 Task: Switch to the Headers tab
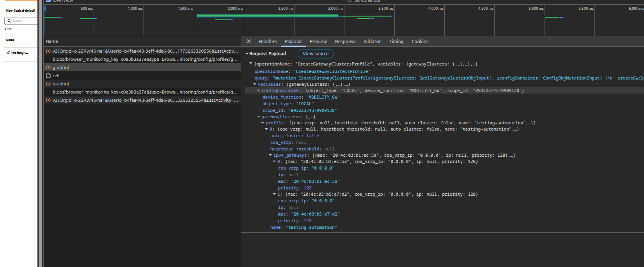coord(268,42)
